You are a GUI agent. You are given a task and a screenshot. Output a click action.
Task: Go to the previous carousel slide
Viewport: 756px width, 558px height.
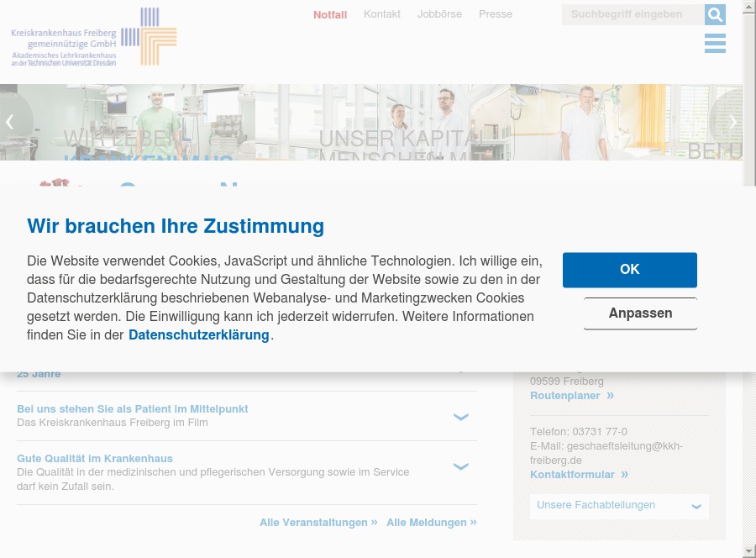click(x=10, y=122)
